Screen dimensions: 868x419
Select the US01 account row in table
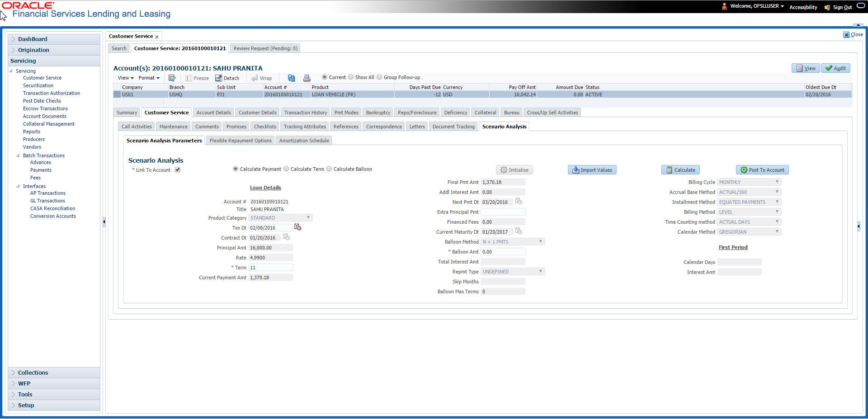click(482, 94)
